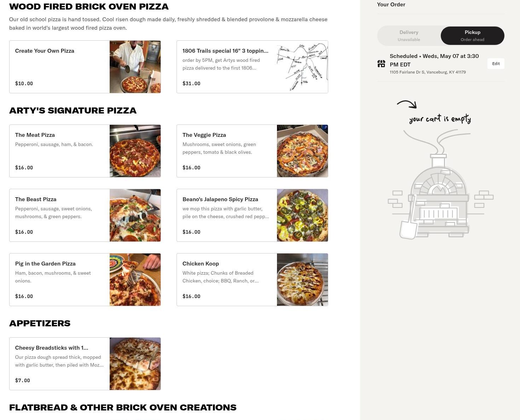Select The Veggie Pizza

point(252,151)
